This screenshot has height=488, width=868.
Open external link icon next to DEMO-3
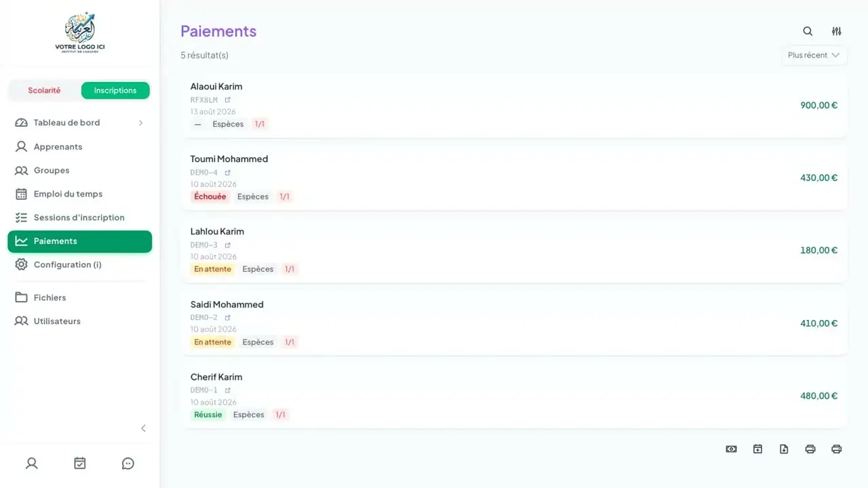(x=228, y=245)
